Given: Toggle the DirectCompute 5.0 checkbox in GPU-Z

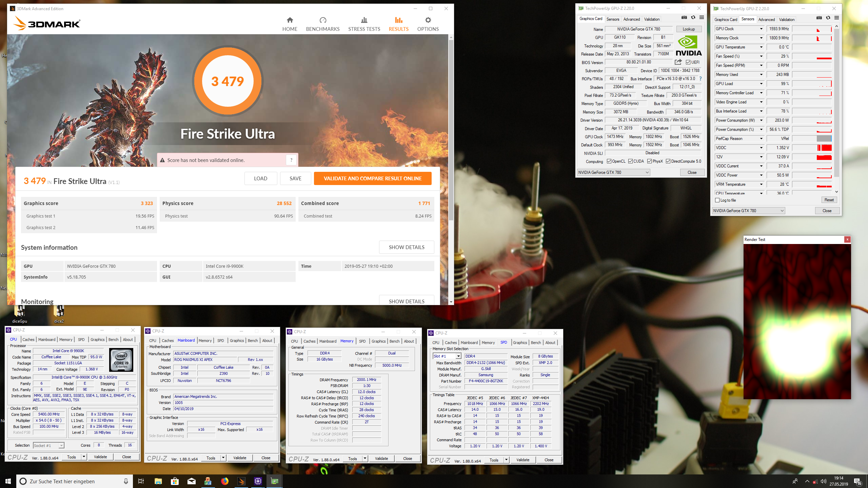Looking at the screenshot, I should click(x=668, y=161).
